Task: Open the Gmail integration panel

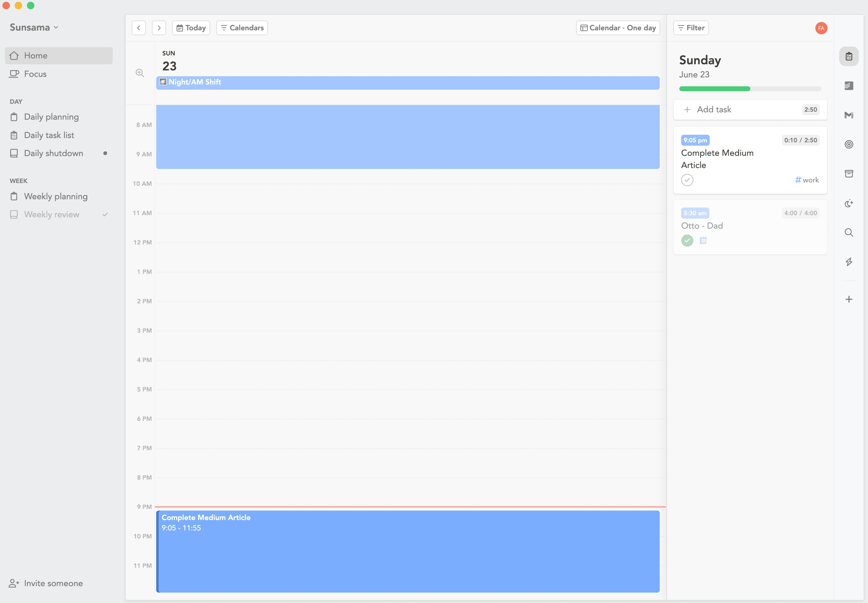Action: [849, 115]
